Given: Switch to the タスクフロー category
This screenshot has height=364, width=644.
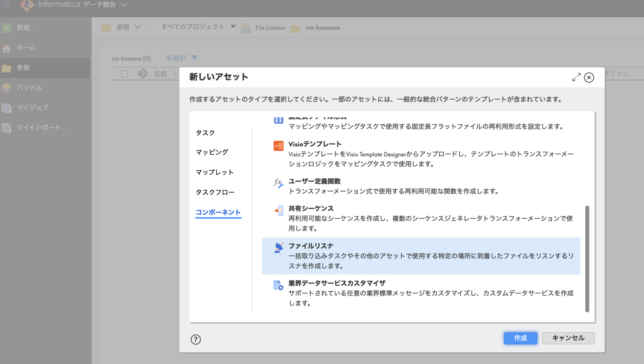Looking at the screenshot, I should 215,192.
